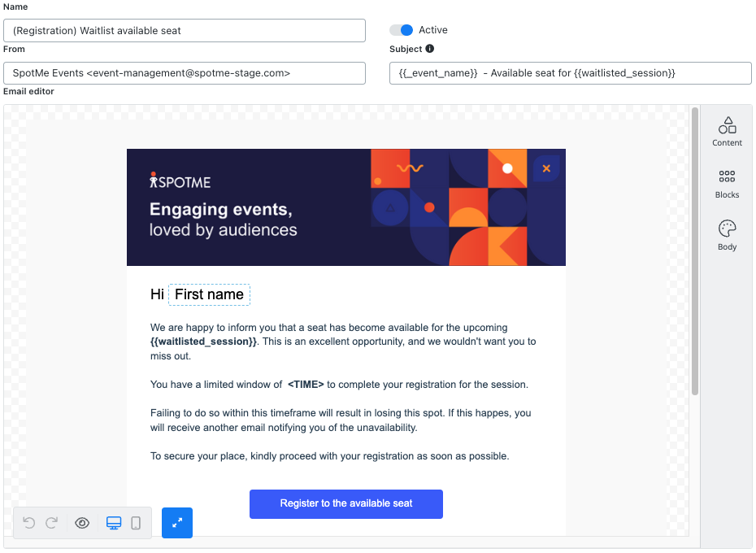Viewport: 756px width, 553px height.
Task: Toggle the Active switch off
Action: [402, 30]
